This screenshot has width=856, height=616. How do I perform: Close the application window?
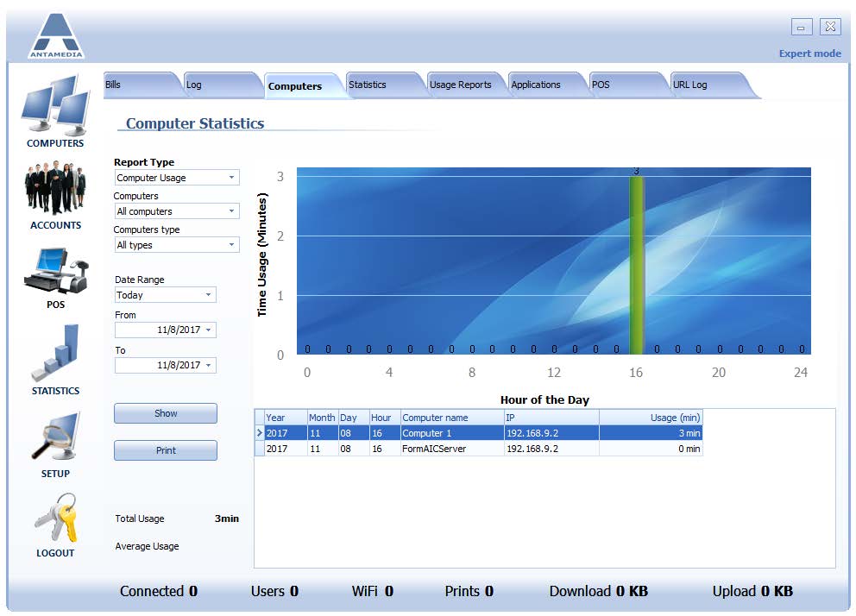coord(830,27)
